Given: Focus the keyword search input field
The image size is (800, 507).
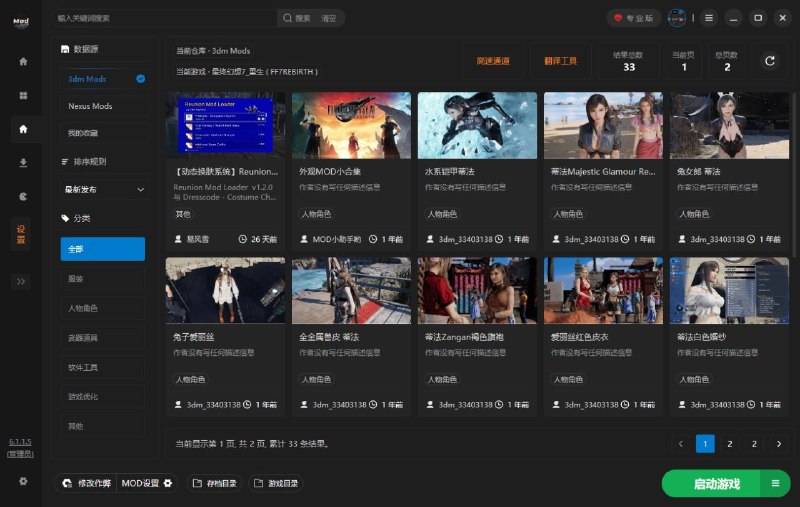Looking at the screenshot, I should 164,18.
